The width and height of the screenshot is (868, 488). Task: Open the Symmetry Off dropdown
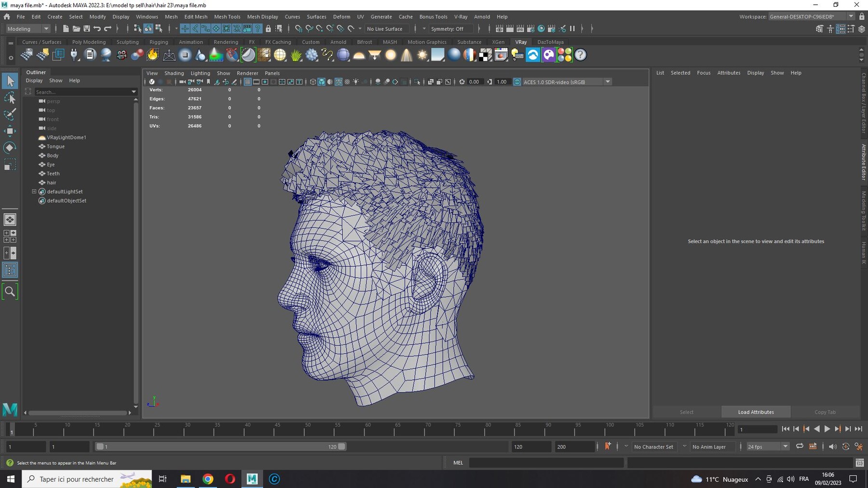(x=450, y=29)
